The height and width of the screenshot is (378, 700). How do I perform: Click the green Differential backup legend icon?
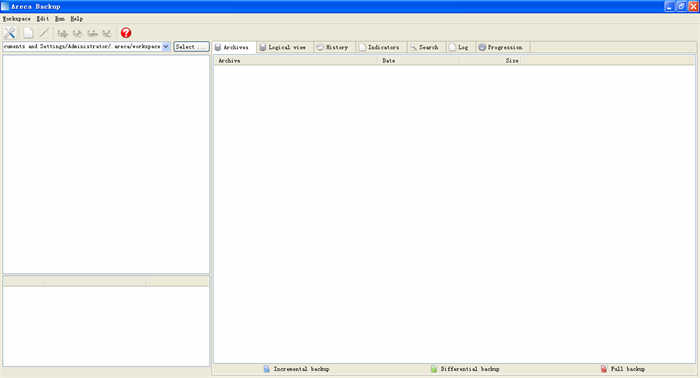pos(433,369)
